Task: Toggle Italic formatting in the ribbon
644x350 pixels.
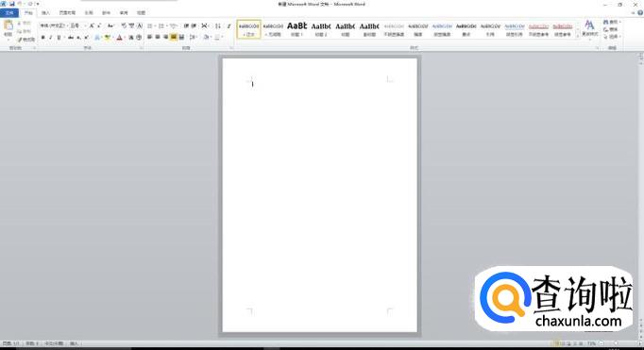Action: [50, 38]
